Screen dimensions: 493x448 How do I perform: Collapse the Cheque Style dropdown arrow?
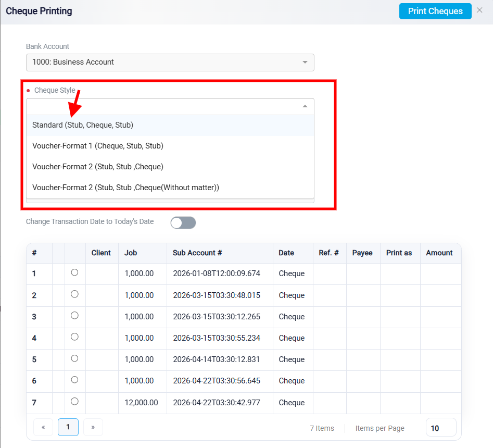tap(305, 106)
